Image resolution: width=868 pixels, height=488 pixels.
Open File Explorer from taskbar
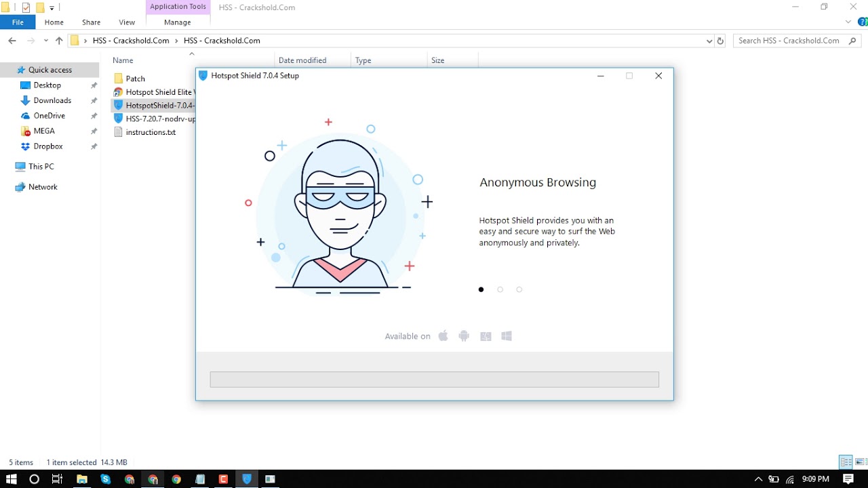click(x=82, y=479)
